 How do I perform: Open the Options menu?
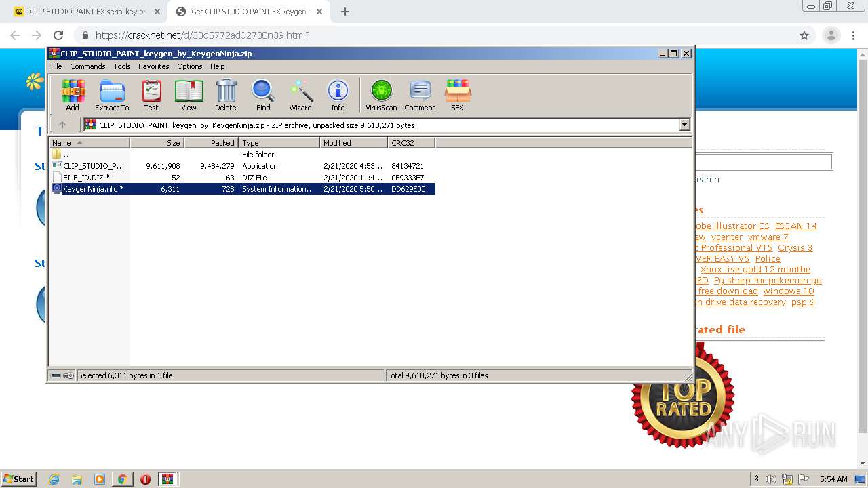(190, 66)
